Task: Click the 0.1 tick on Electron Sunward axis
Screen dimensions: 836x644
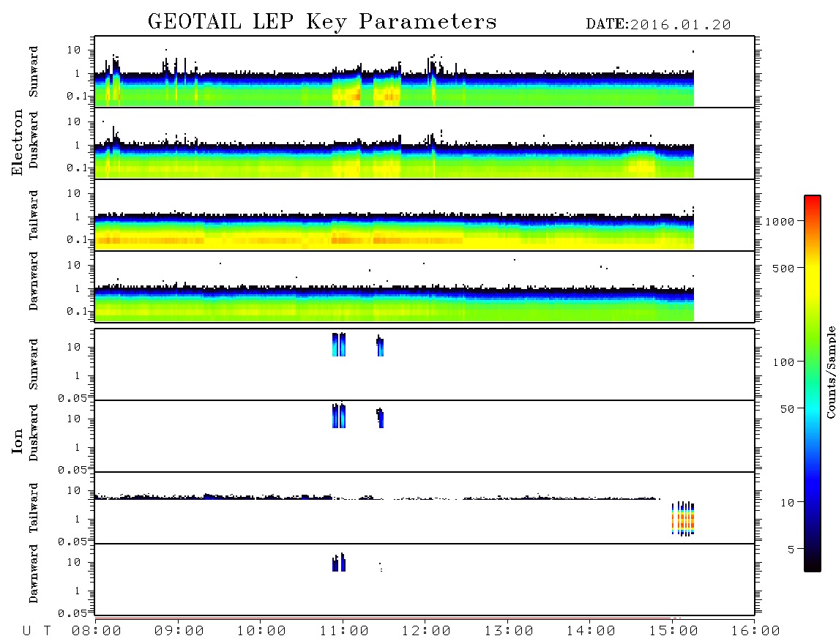Action: tap(78, 97)
